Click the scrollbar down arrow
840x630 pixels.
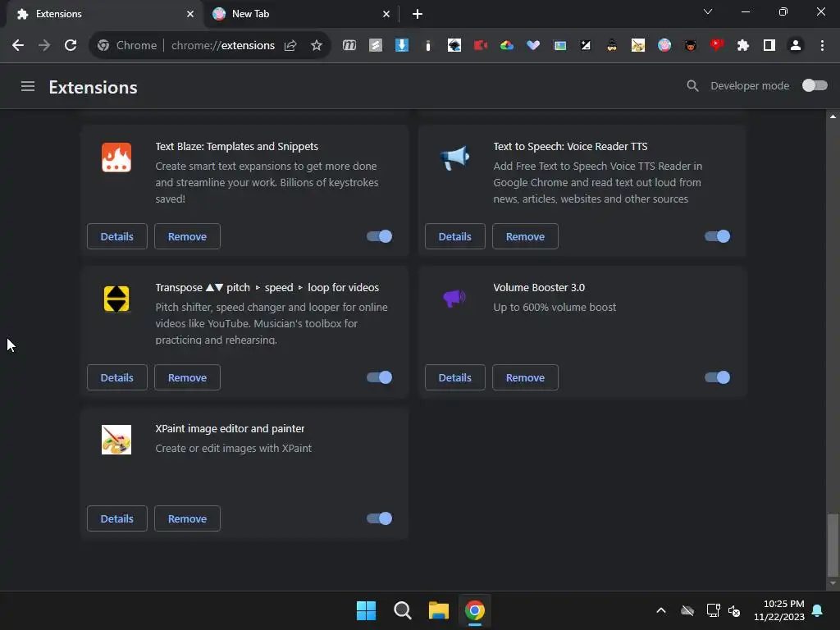pyautogui.click(x=833, y=583)
